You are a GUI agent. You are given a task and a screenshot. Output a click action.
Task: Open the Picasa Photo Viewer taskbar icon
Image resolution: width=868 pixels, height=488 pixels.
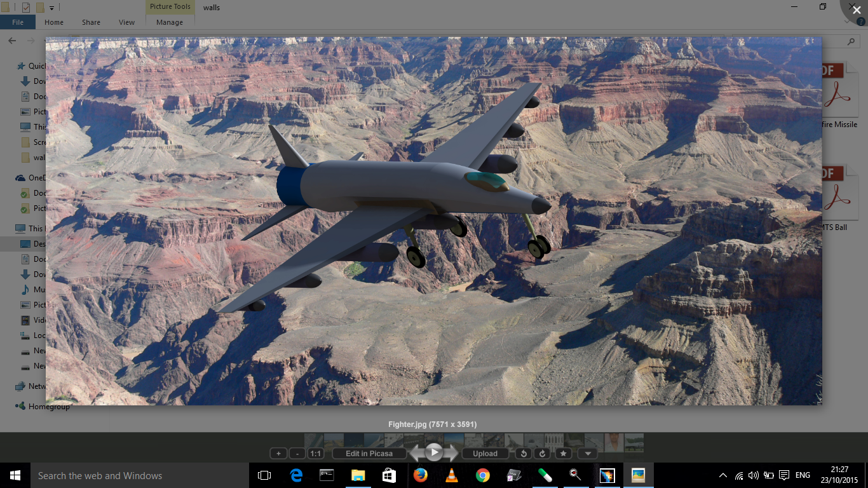(x=638, y=475)
